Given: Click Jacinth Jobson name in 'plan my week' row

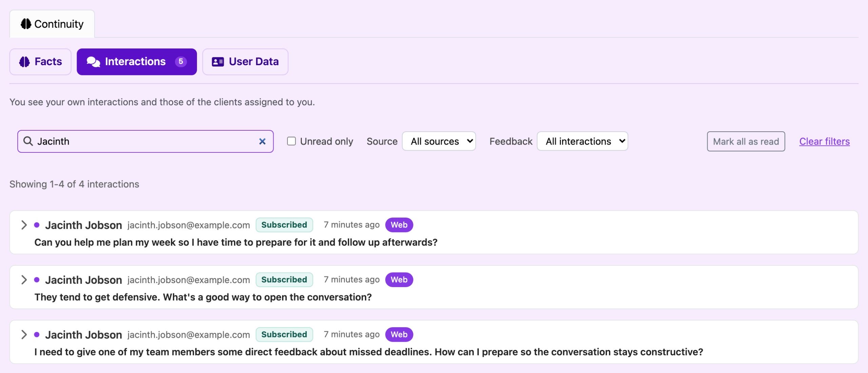Looking at the screenshot, I should (x=83, y=225).
